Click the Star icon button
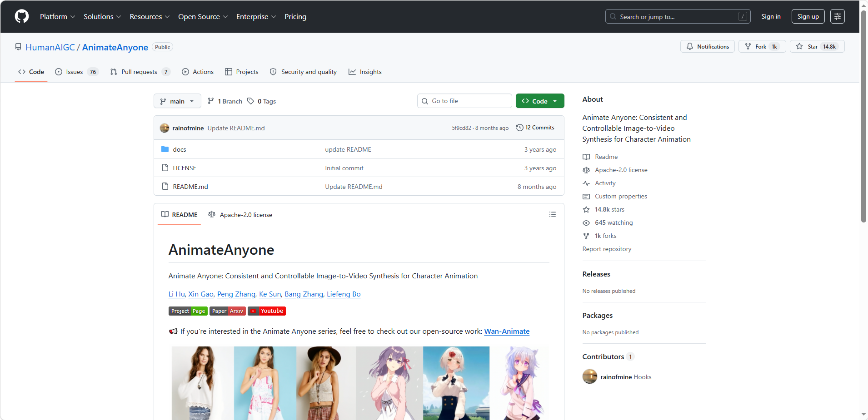The image size is (868, 420). click(799, 47)
